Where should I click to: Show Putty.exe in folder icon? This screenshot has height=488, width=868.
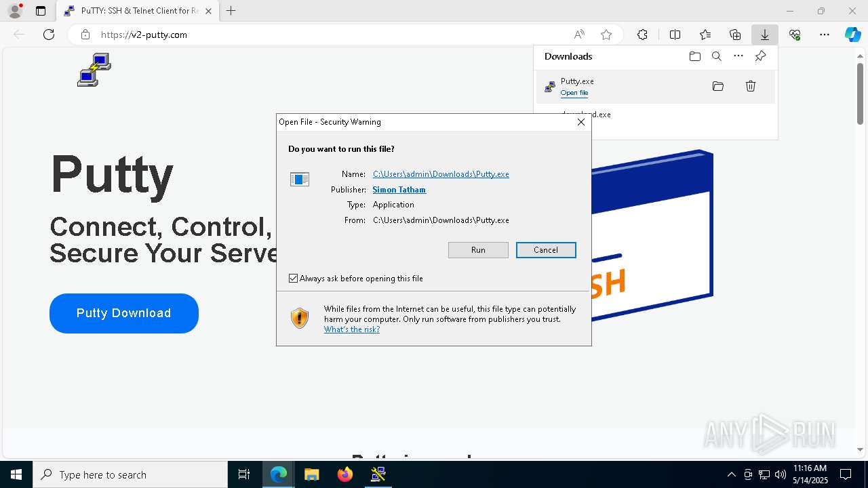click(x=718, y=86)
